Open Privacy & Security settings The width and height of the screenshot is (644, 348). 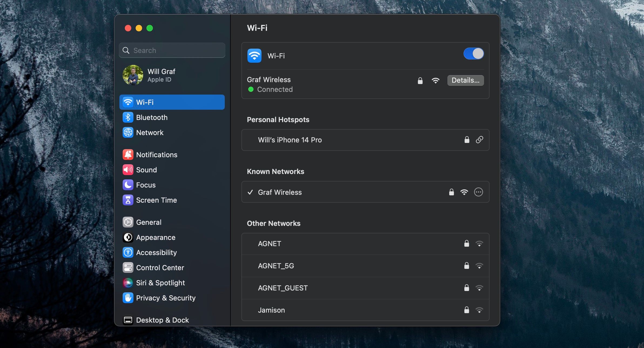(166, 298)
